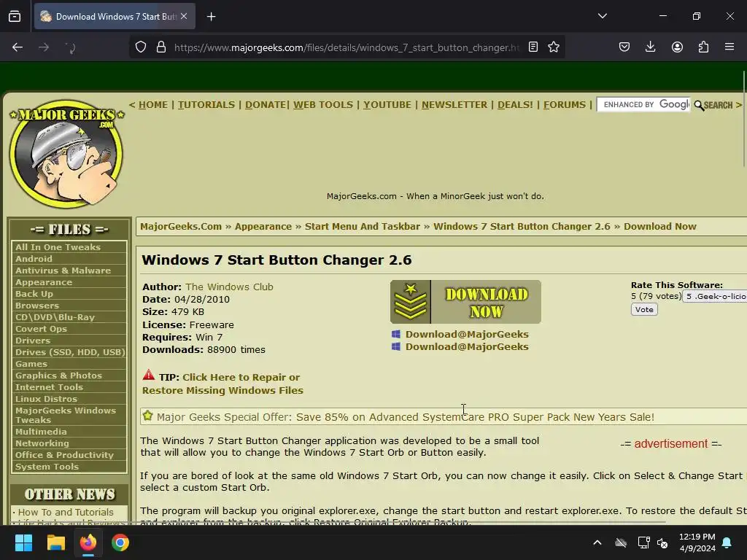
Task: Open the WEB TOOLS menu link
Action: 323,105
